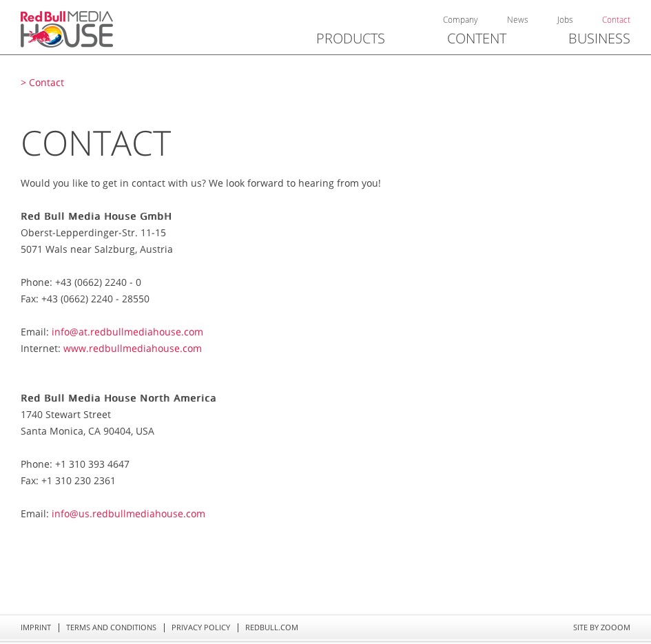The width and height of the screenshot is (651, 644).
Task: Click Site by Zooom credit
Action: 601,627
